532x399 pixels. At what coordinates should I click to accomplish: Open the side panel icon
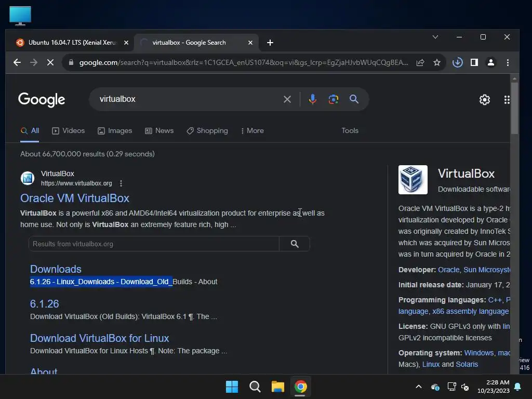(x=474, y=62)
